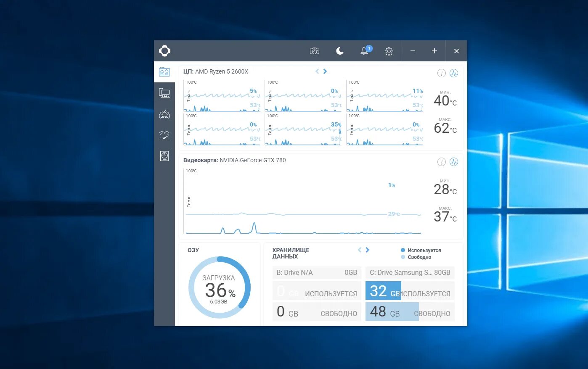Go to previous CPU page arrow
588x369 pixels.
[317, 71]
